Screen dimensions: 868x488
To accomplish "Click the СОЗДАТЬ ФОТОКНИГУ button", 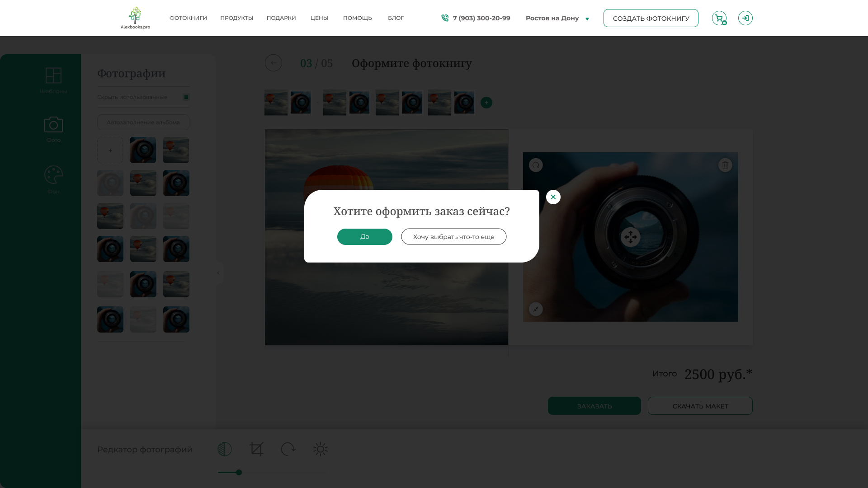I will coord(651,18).
